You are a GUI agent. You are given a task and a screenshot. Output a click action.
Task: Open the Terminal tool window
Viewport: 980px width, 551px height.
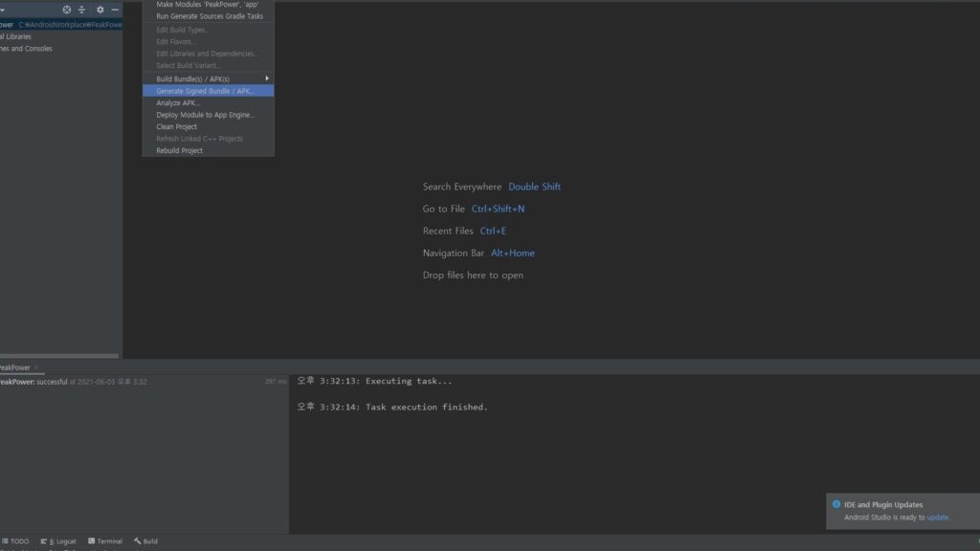pyautogui.click(x=105, y=541)
